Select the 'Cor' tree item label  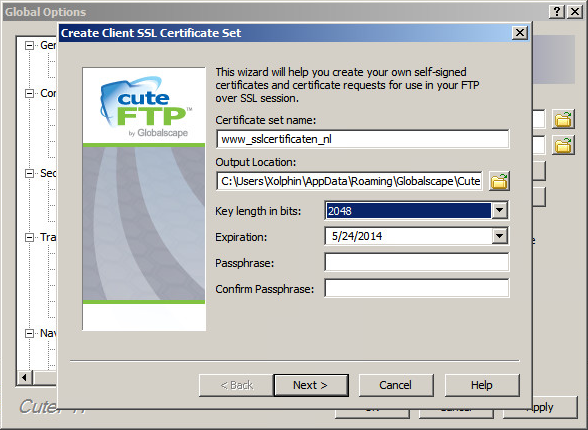point(48,93)
